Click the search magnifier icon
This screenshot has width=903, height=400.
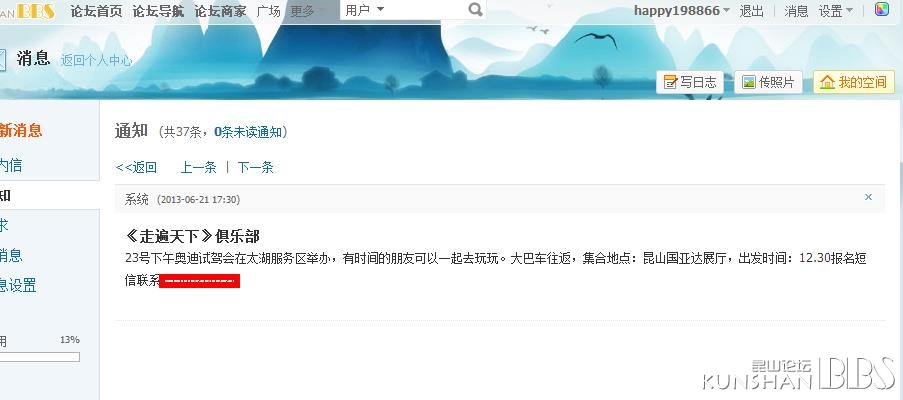[x=475, y=10]
